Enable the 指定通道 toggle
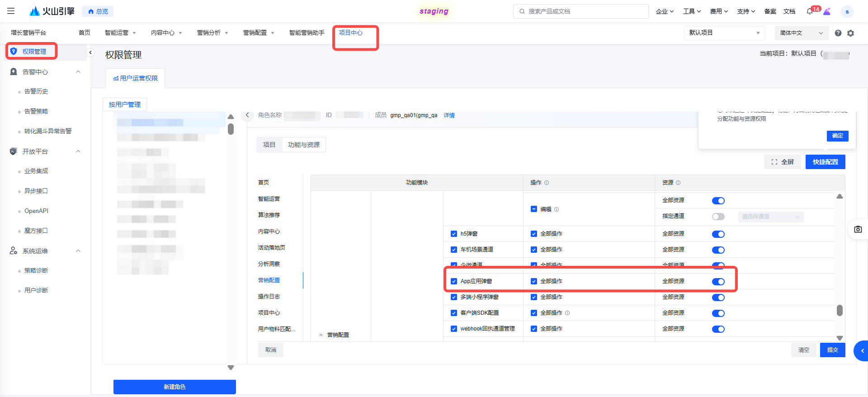868x397 pixels. (x=718, y=217)
